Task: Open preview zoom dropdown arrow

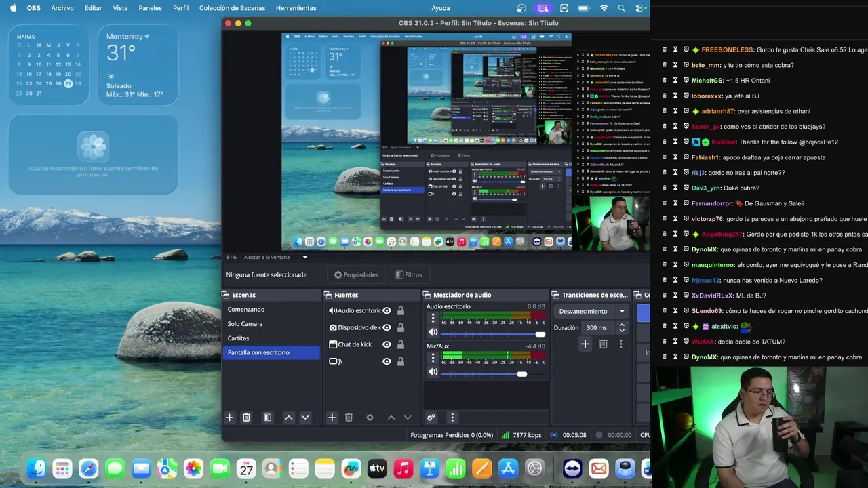Action: click(304, 257)
